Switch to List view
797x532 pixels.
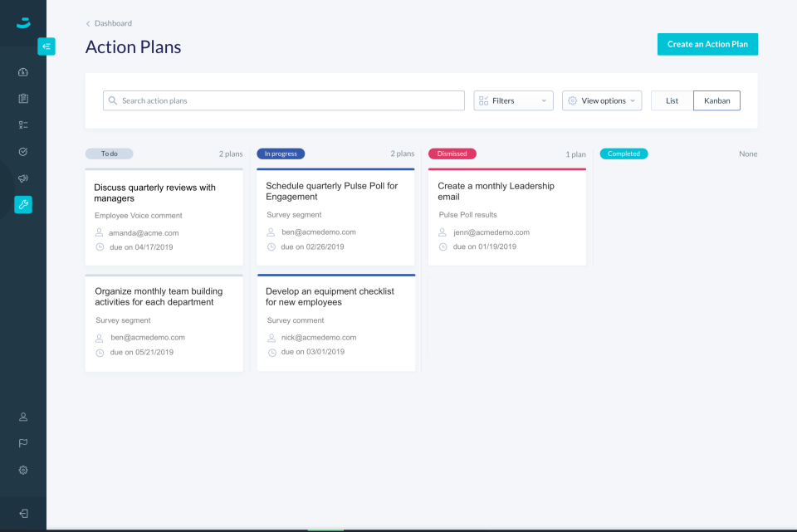point(670,100)
